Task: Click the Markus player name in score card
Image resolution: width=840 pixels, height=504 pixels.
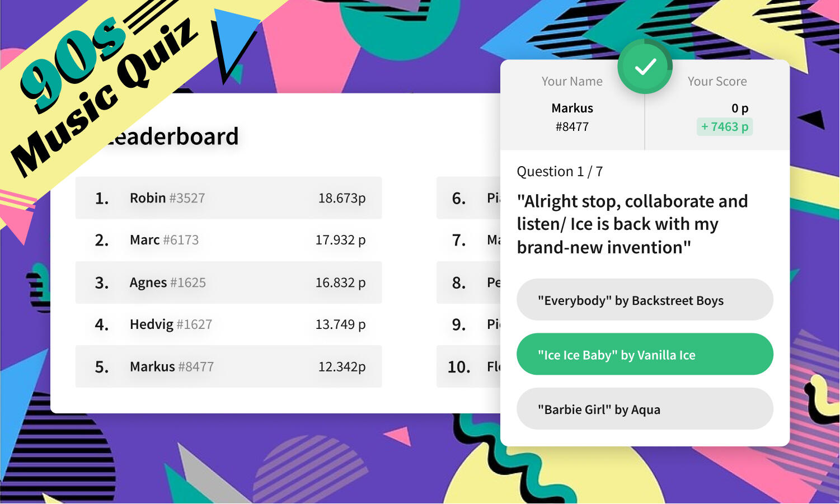Action: pos(572,108)
